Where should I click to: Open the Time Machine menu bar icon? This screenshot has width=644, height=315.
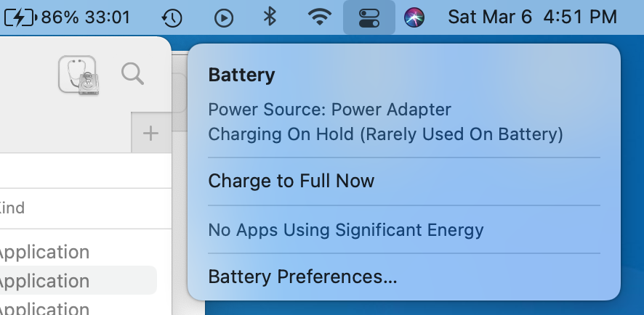172,18
